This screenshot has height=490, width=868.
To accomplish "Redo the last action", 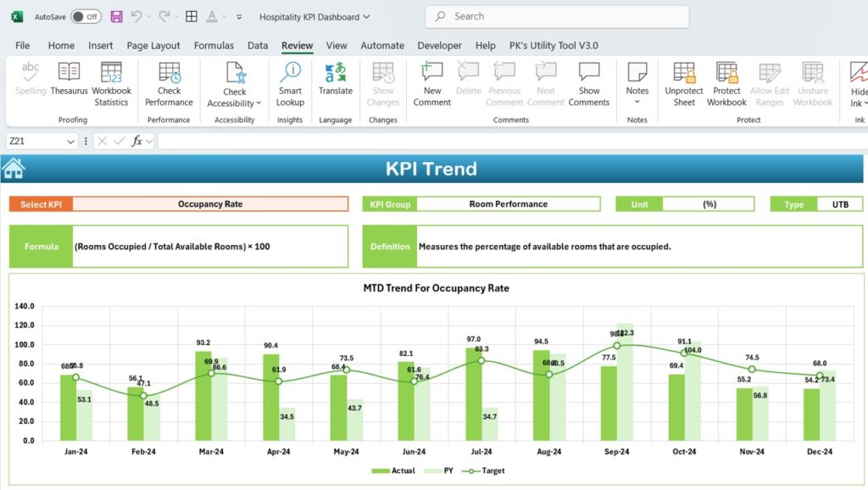I will click(x=164, y=17).
